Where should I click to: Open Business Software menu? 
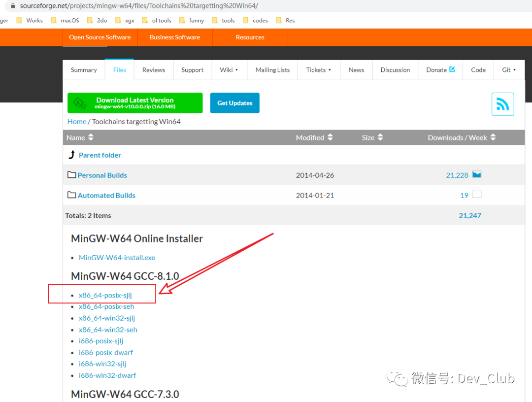(175, 37)
